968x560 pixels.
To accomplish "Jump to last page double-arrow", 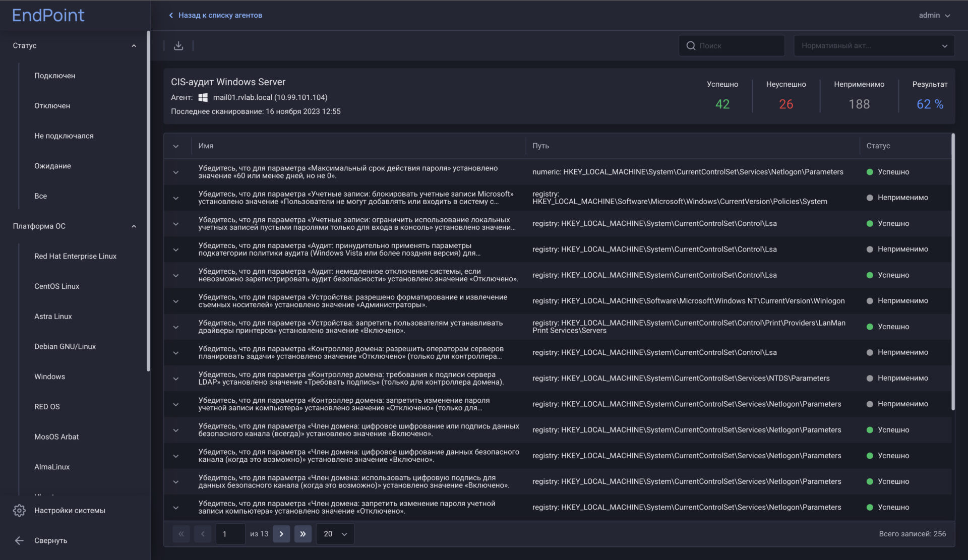I will pos(302,534).
